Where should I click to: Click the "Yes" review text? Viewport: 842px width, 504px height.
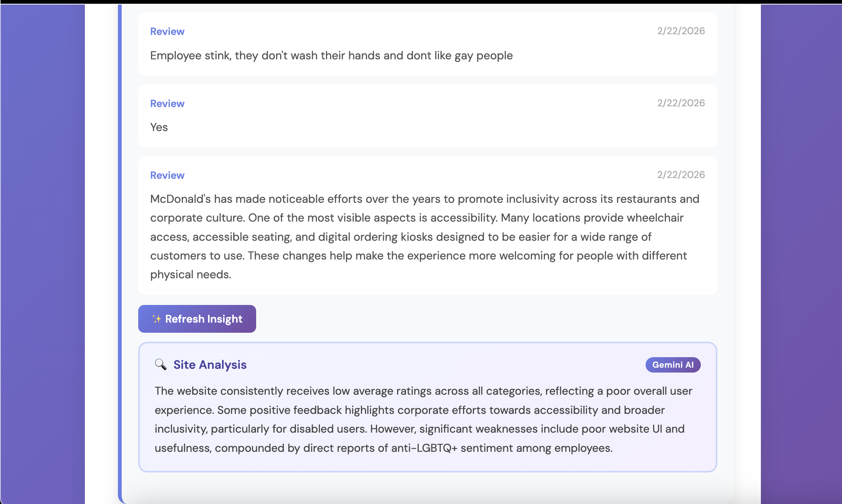point(159,127)
